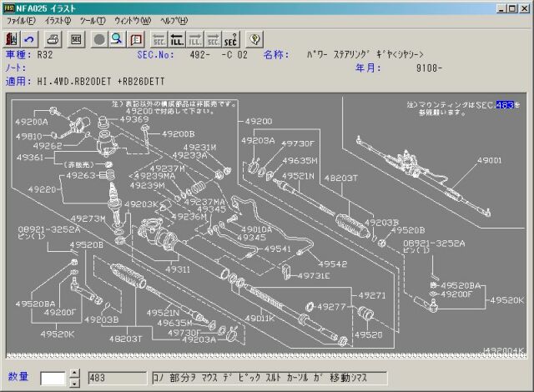
Task: Select part number 49730F near top center
Action: pyautogui.click(x=298, y=144)
